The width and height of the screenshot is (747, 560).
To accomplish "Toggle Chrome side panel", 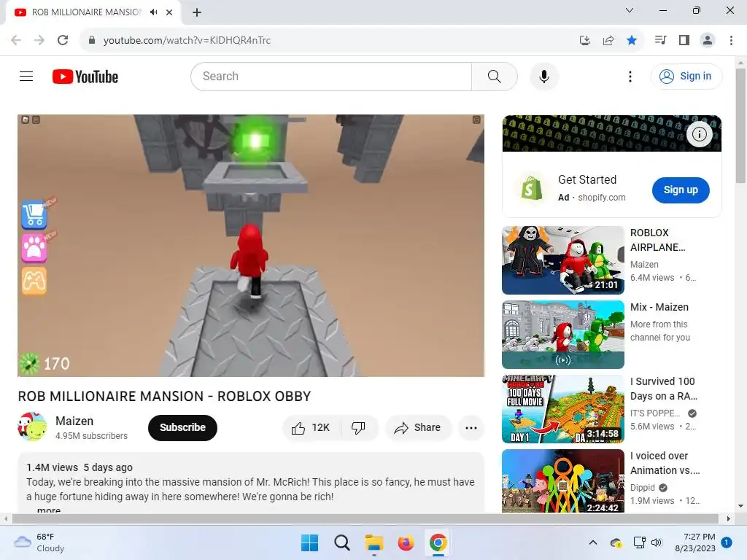I will pos(684,40).
